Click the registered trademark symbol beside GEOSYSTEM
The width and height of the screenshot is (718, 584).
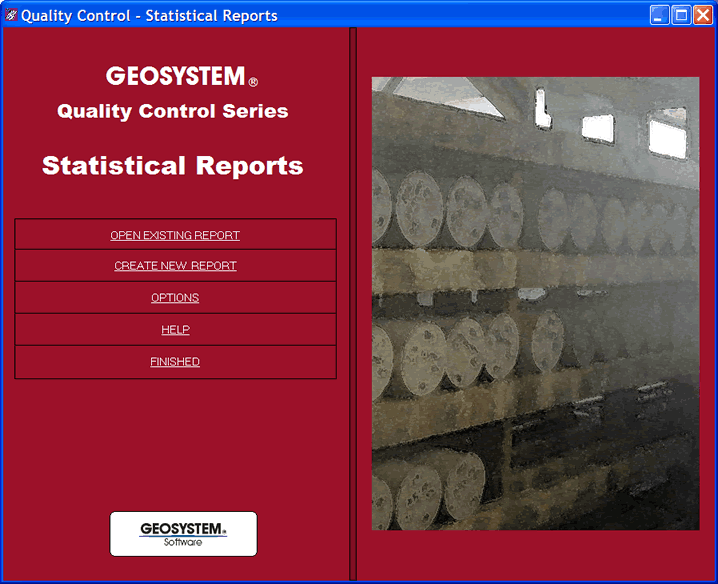(253, 82)
